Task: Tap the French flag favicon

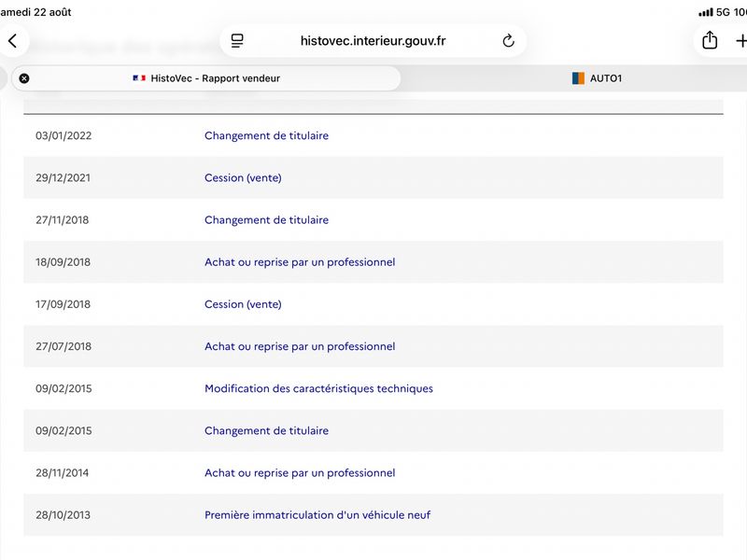Action: pos(139,78)
